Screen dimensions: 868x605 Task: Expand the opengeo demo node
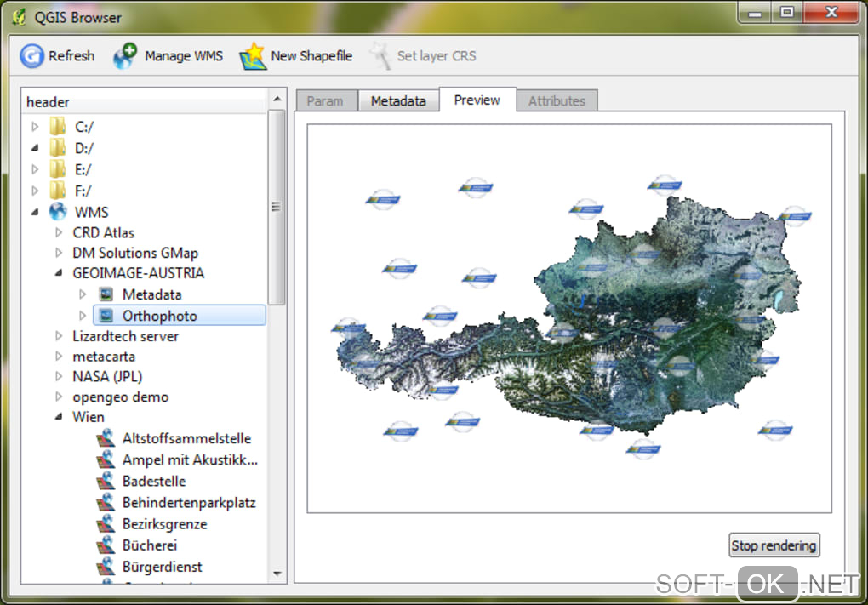click(59, 397)
